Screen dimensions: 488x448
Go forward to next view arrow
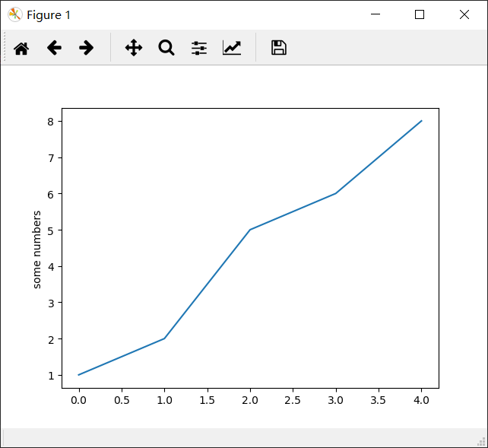[86, 48]
